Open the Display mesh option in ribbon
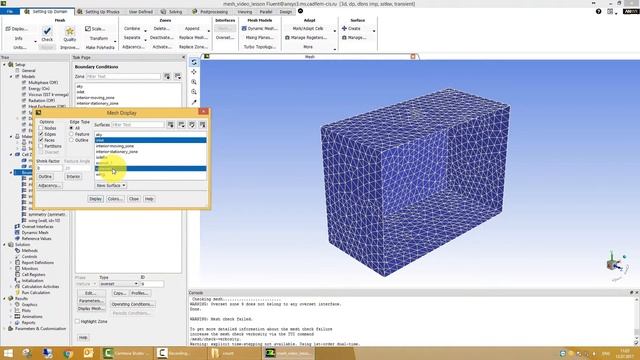The width and height of the screenshot is (640, 360). click(17, 29)
